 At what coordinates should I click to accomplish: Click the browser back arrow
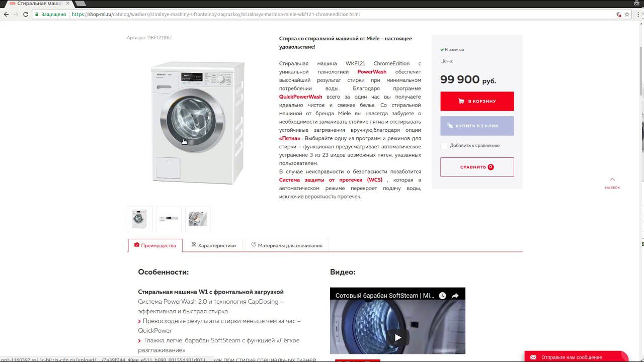pos(6,14)
